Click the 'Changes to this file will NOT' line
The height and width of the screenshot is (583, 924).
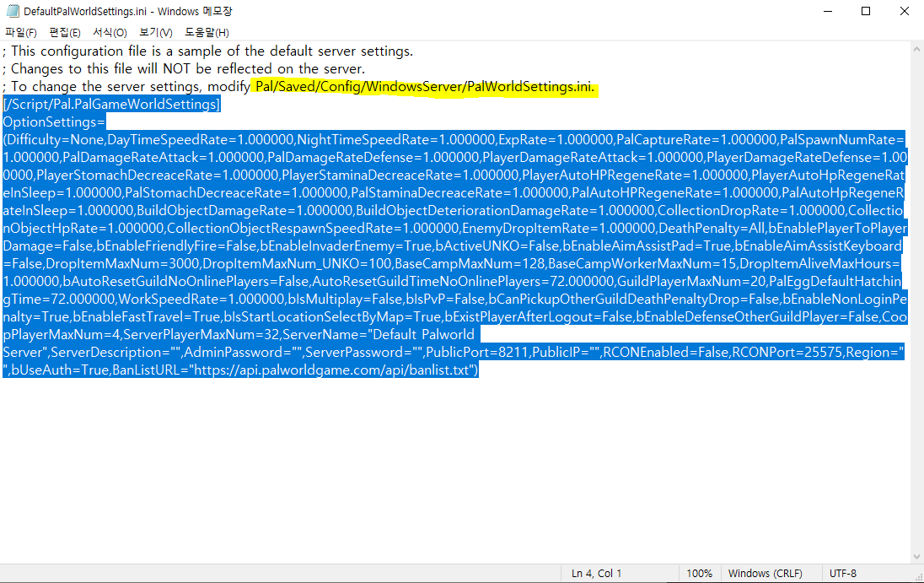pos(184,69)
